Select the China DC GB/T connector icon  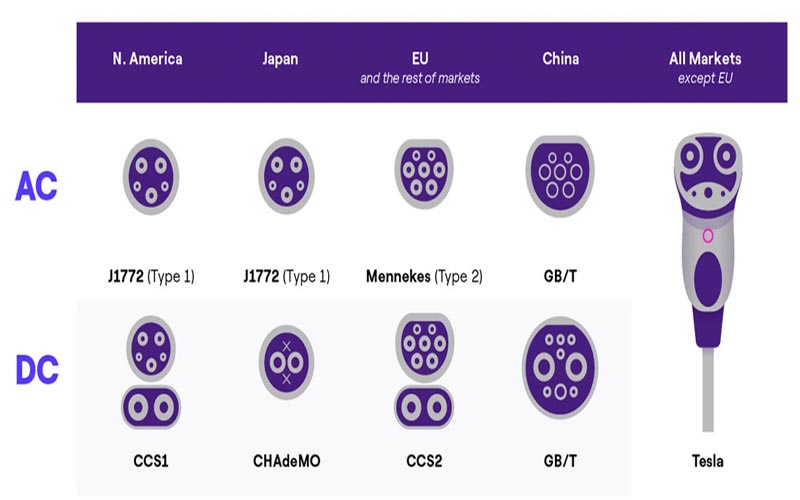coord(560,367)
